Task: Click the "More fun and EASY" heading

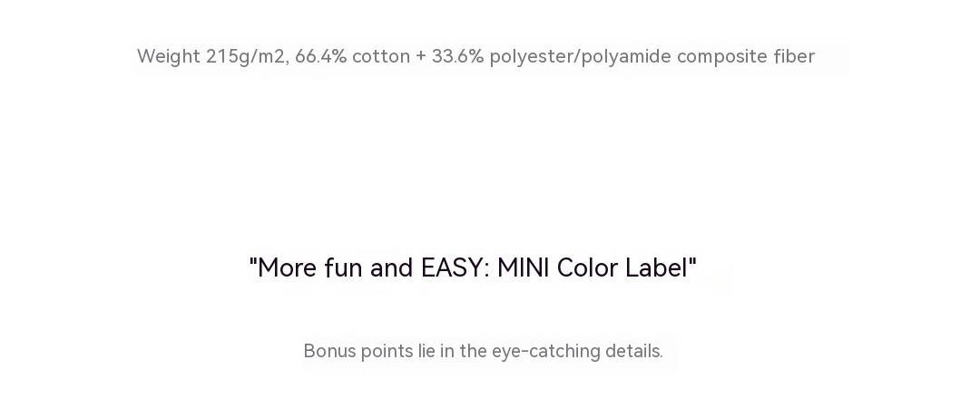Action: [x=473, y=268]
